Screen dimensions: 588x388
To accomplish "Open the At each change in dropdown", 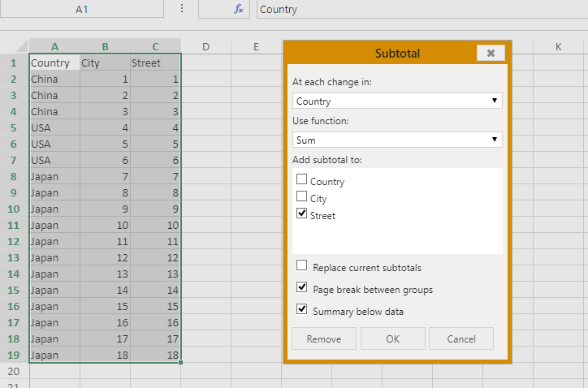I will point(397,101).
